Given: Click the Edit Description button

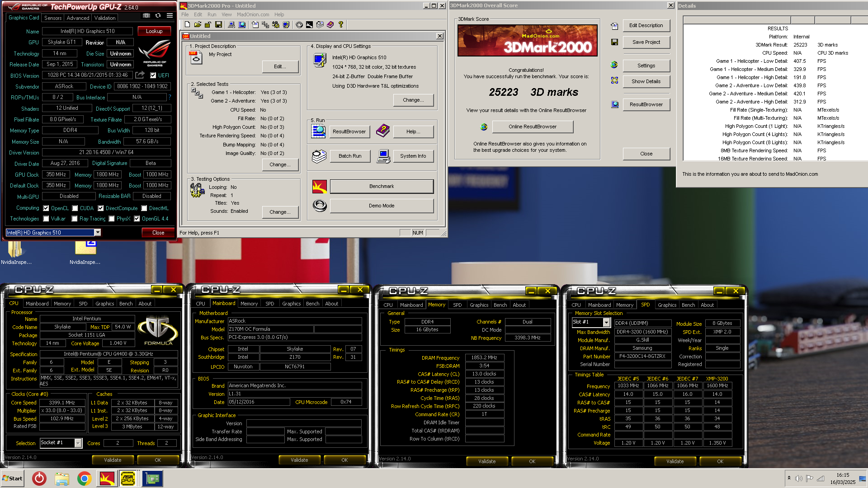Looking at the screenshot, I should click(646, 25).
